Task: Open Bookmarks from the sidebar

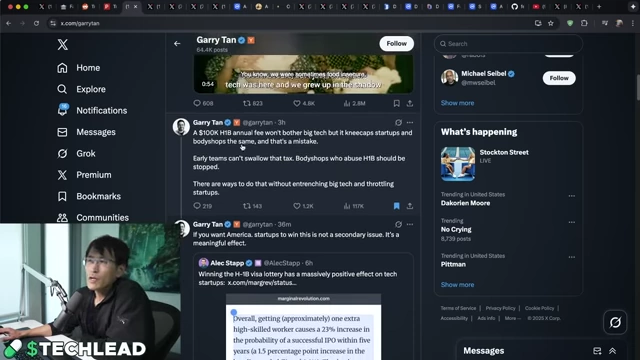Action: click(x=89, y=196)
